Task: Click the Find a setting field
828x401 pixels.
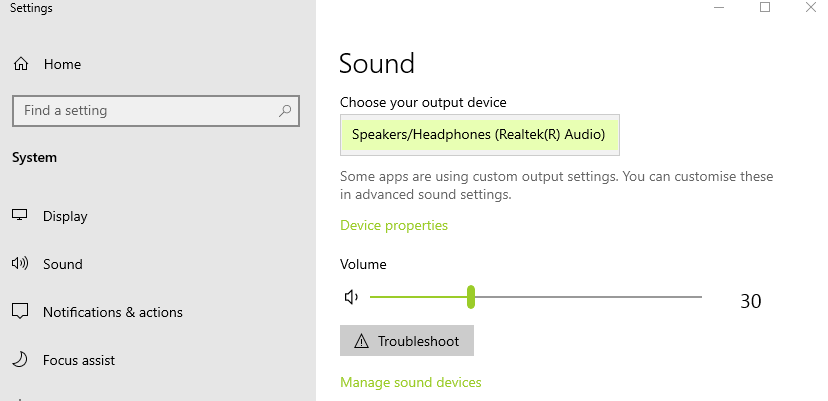Action: pos(156,110)
